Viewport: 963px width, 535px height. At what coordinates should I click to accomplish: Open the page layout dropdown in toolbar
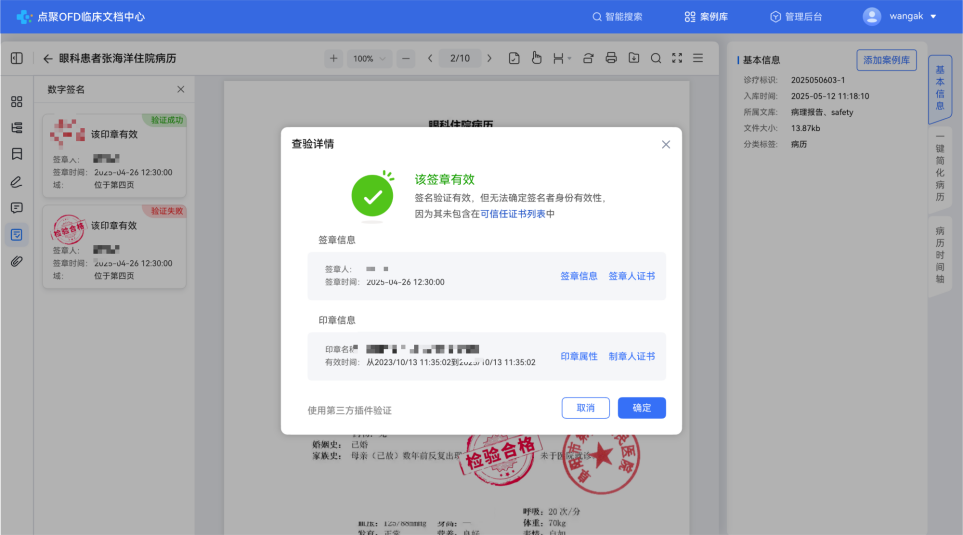pyautogui.click(x=561, y=58)
